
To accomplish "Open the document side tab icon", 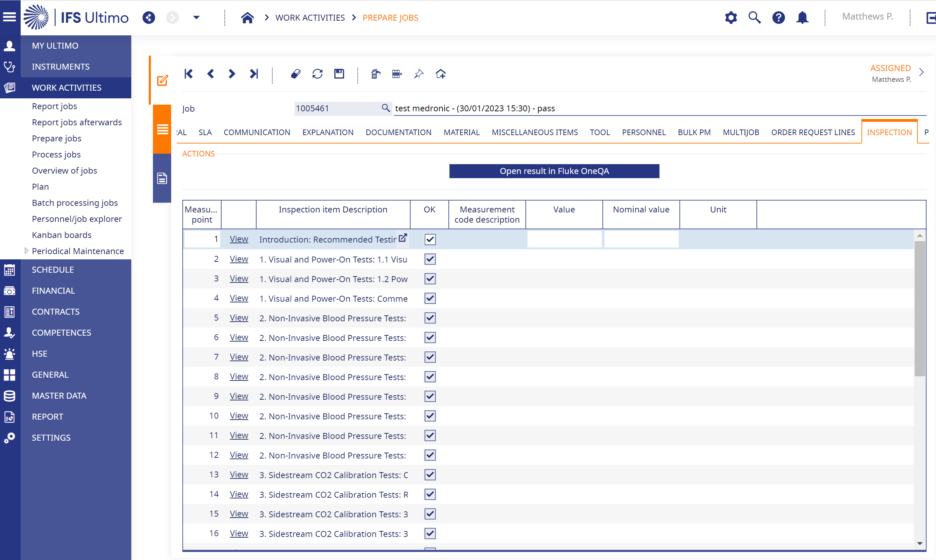I will point(162,178).
